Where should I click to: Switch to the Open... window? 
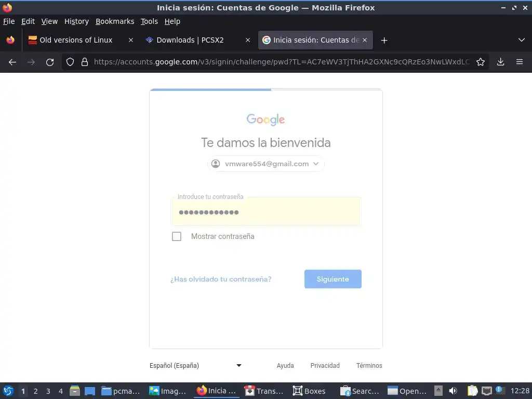tap(407, 391)
